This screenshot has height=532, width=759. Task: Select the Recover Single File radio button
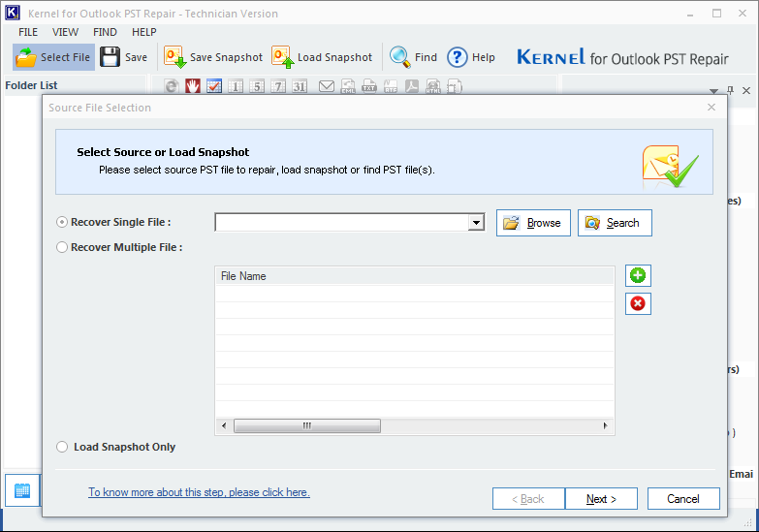point(62,222)
